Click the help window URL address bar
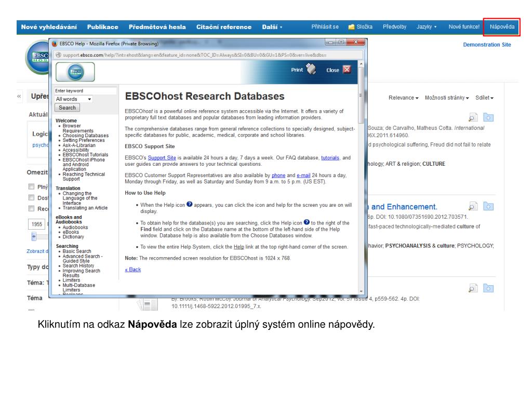532x399 pixels. [x=208, y=55]
